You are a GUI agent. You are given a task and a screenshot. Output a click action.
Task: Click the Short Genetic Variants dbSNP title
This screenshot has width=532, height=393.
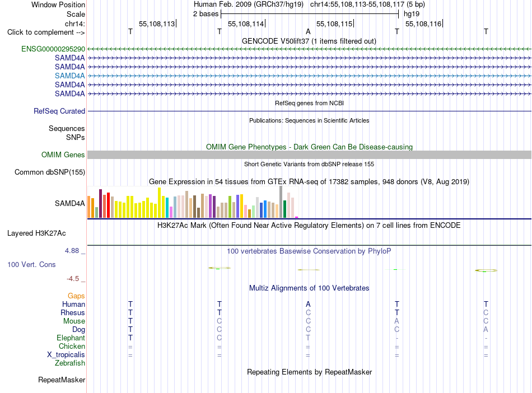tap(309, 164)
